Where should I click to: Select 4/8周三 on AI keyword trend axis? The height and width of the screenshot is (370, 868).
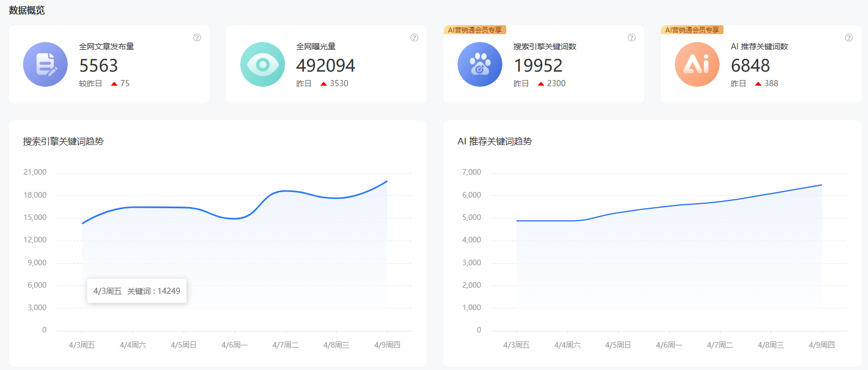coord(771,345)
